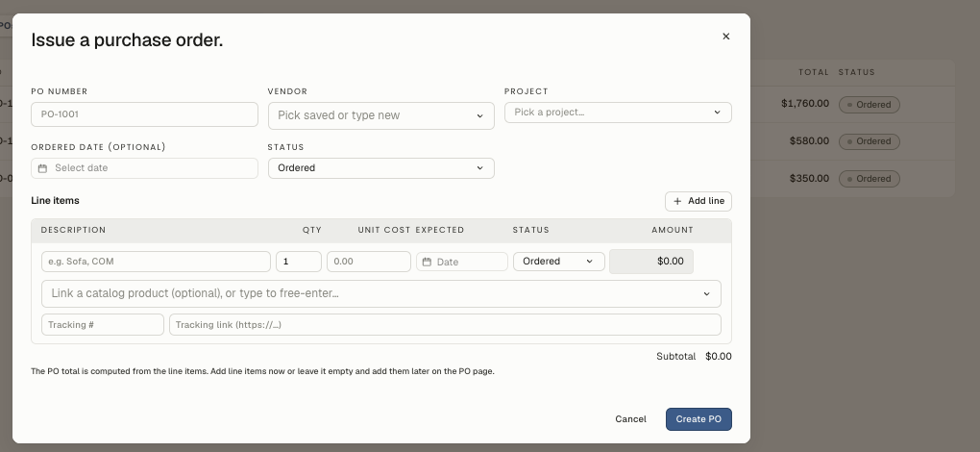Click the Issue a purchase order title
This screenshot has height=452, width=980.
127,40
